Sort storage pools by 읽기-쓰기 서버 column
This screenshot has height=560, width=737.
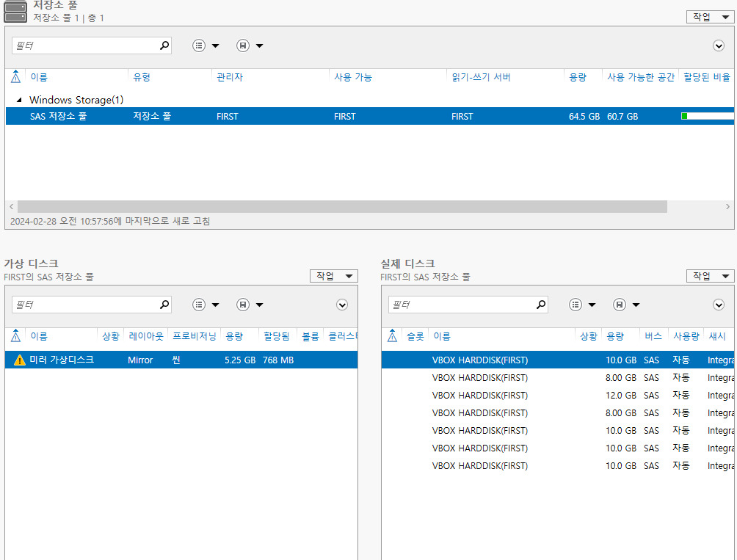pyautogui.click(x=481, y=77)
